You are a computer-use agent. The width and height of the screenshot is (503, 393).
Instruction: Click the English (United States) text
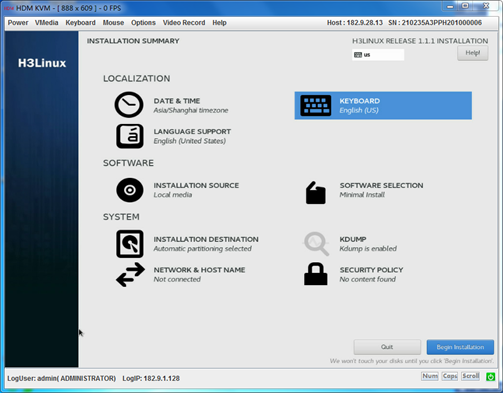[189, 141]
